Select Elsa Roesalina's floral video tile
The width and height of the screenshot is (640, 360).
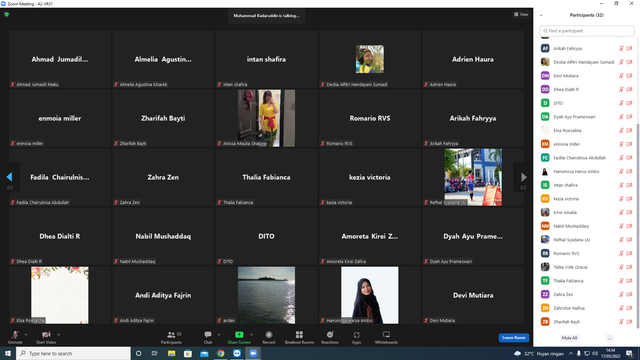tap(60, 295)
